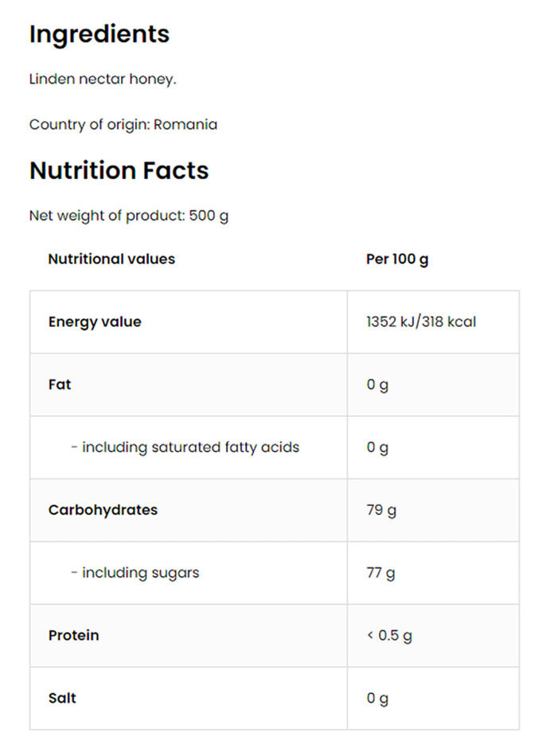
Task: Select the Linden nectar honey text
Action: coord(103,80)
